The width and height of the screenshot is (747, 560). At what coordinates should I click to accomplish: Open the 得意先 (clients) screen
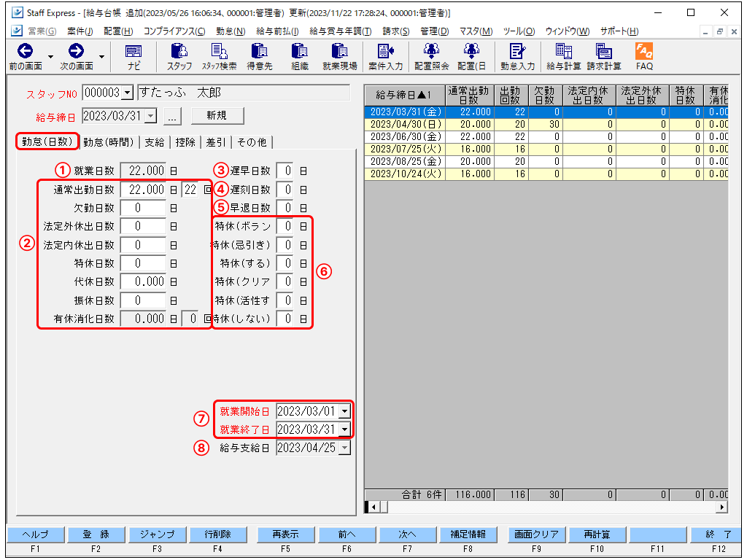pyautogui.click(x=260, y=57)
